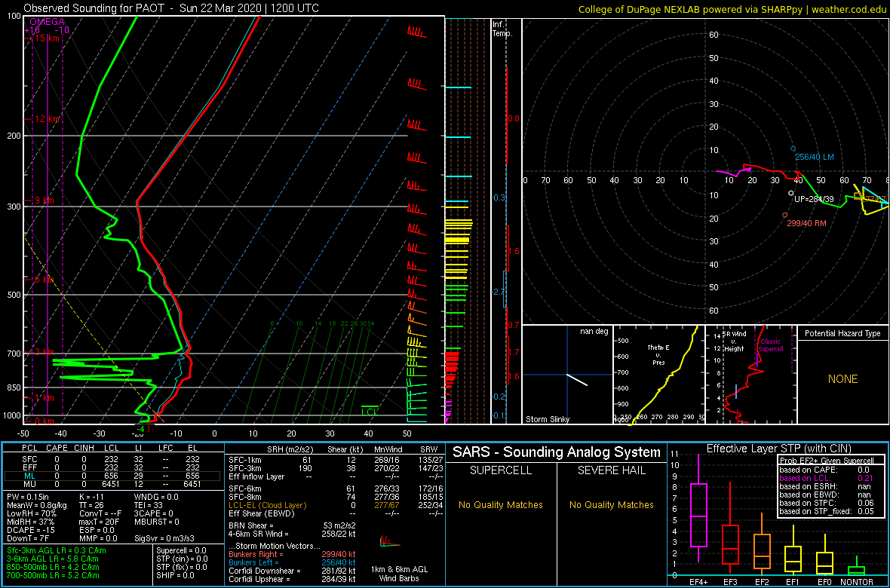This screenshot has height=588, width=890.
Task: Select the SFC-6km shear row
Action: pos(336,488)
